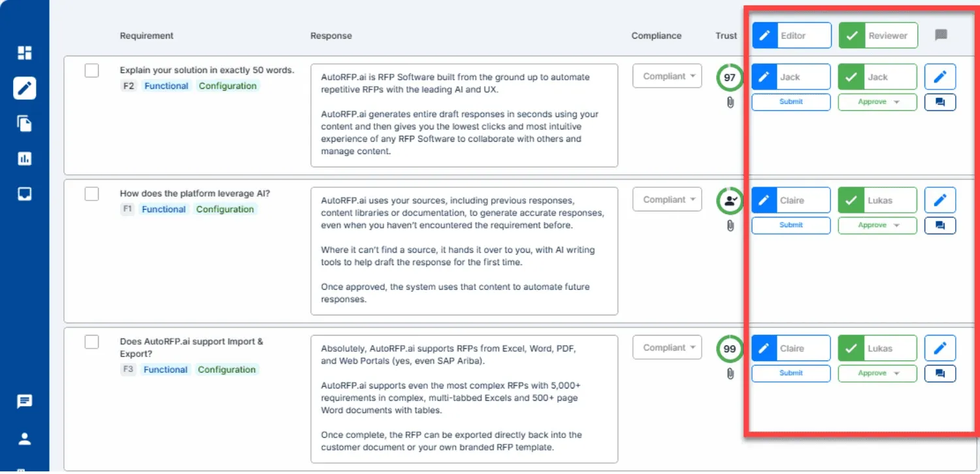This screenshot has width=980, height=474.
Task: Click the F1 requirement ID label
Action: pyautogui.click(x=127, y=210)
